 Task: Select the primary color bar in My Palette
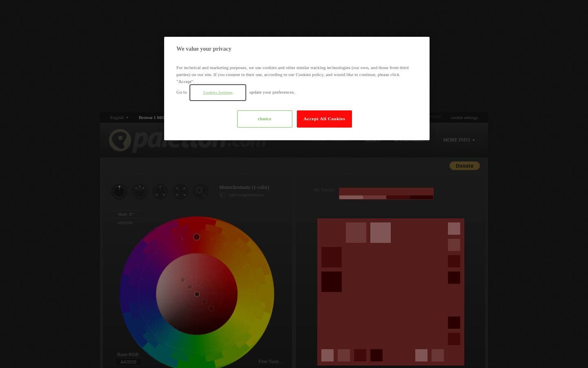tap(386, 191)
